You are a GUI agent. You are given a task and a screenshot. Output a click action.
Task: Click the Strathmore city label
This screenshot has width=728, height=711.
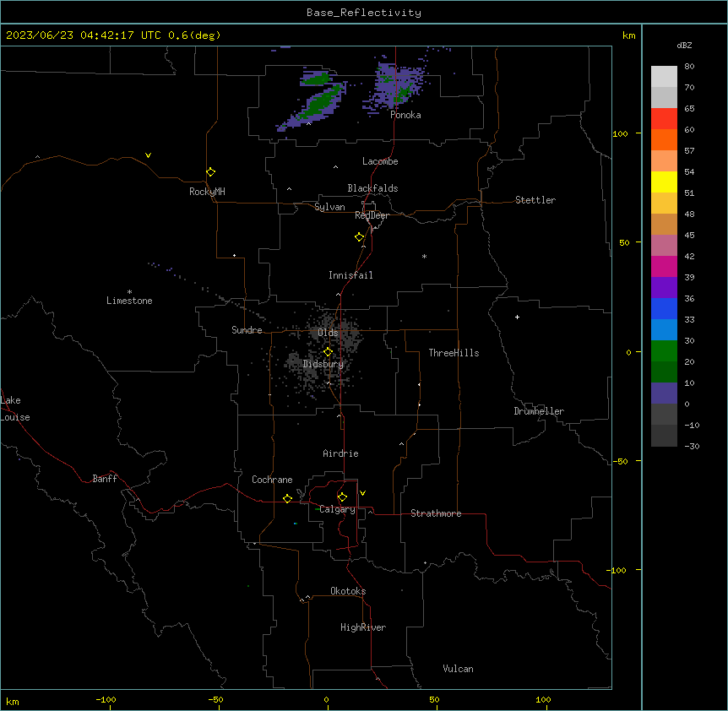coord(436,513)
